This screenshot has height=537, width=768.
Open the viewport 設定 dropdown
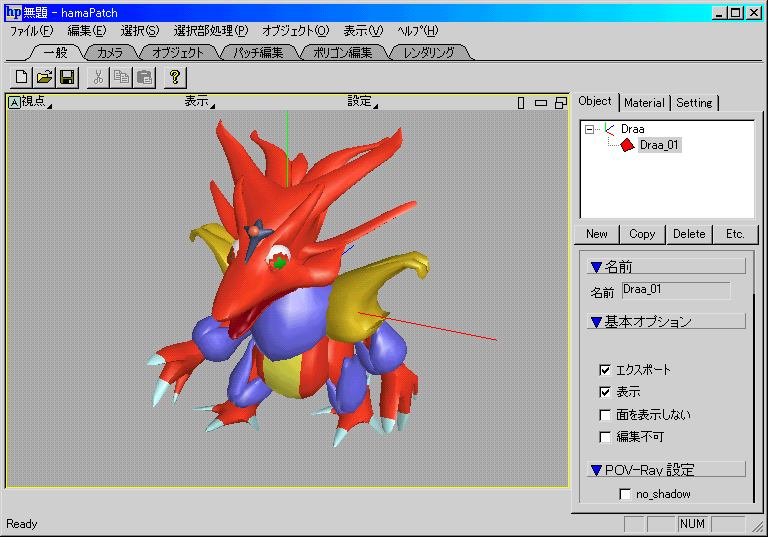[362, 101]
